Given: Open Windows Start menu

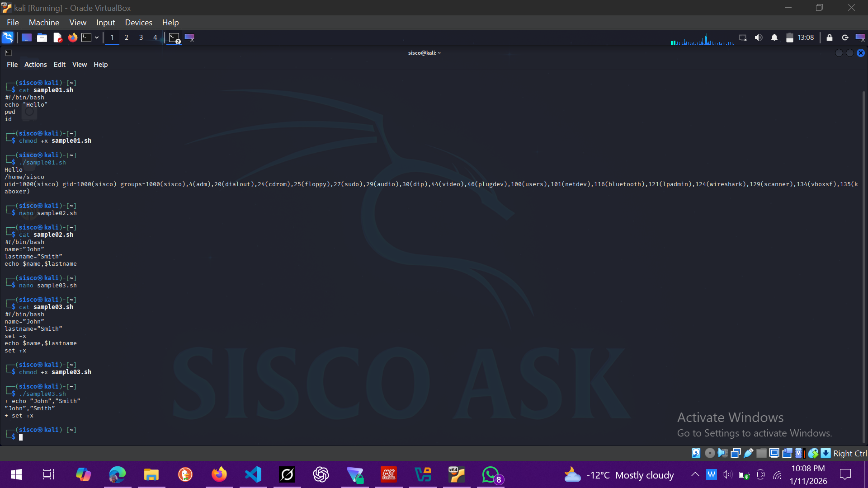Looking at the screenshot, I should pos(16,474).
